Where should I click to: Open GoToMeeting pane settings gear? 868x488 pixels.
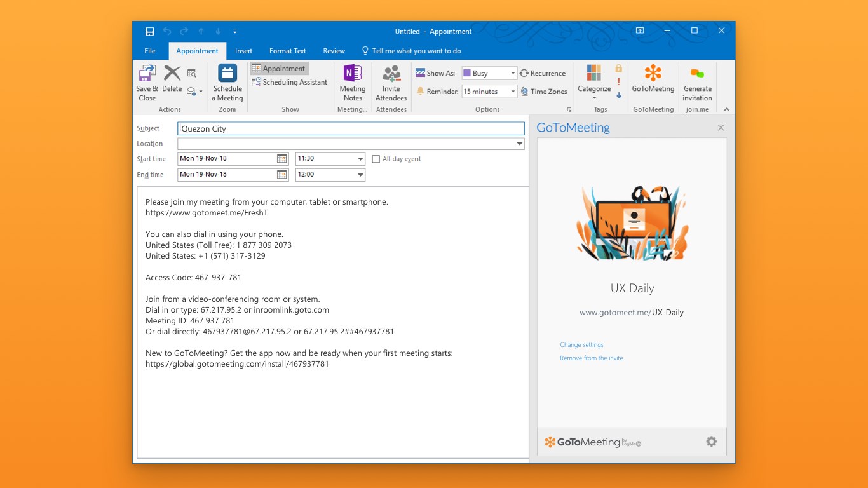coord(711,442)
